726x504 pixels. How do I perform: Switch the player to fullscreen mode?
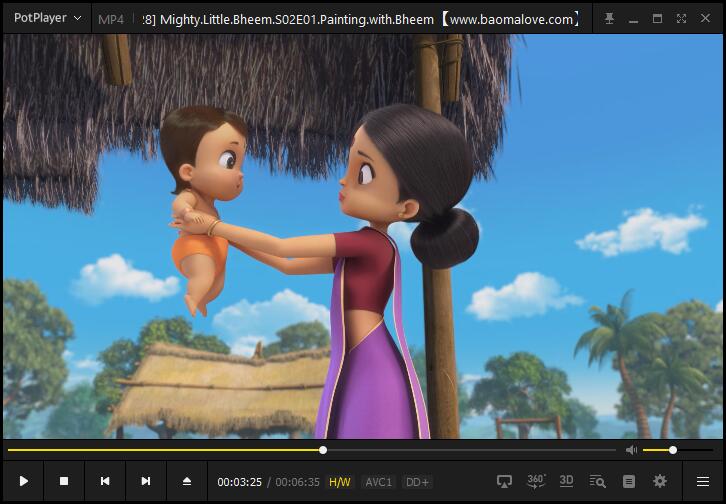click(681, 19)
